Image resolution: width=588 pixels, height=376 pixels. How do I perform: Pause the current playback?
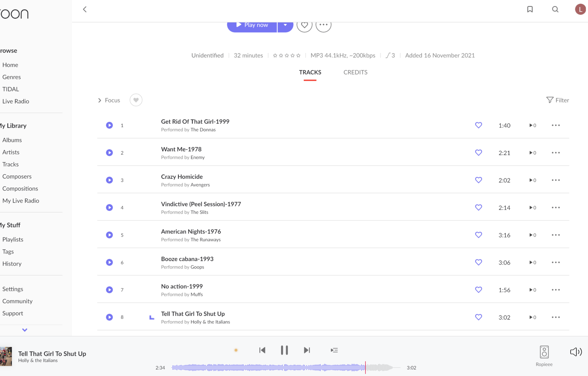pos(284,350)
